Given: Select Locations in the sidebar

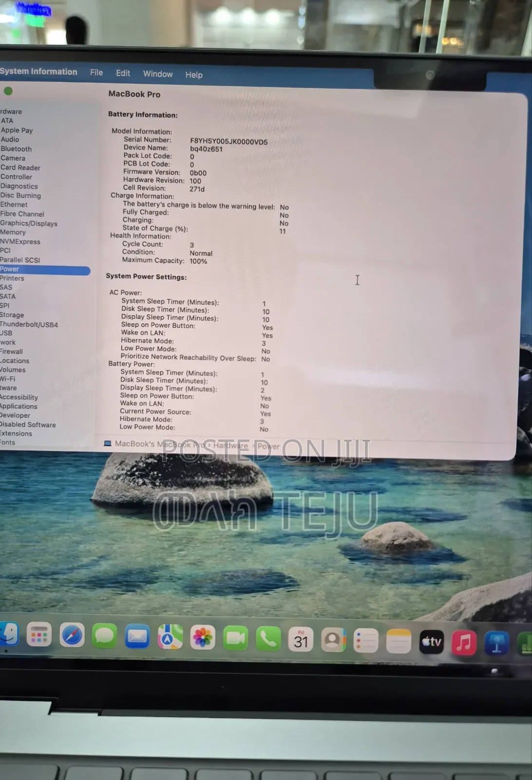Looking at the screenshot, I should 15,360.
